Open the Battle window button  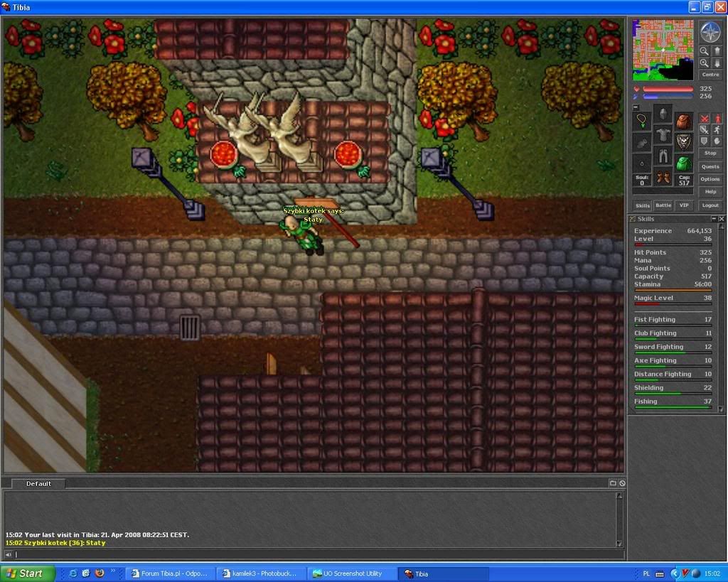[x=663, y=205]
